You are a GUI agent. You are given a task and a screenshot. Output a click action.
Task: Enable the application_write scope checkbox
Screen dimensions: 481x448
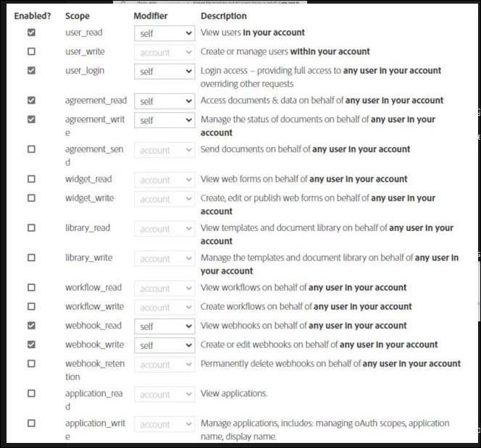tap(31, 423)
